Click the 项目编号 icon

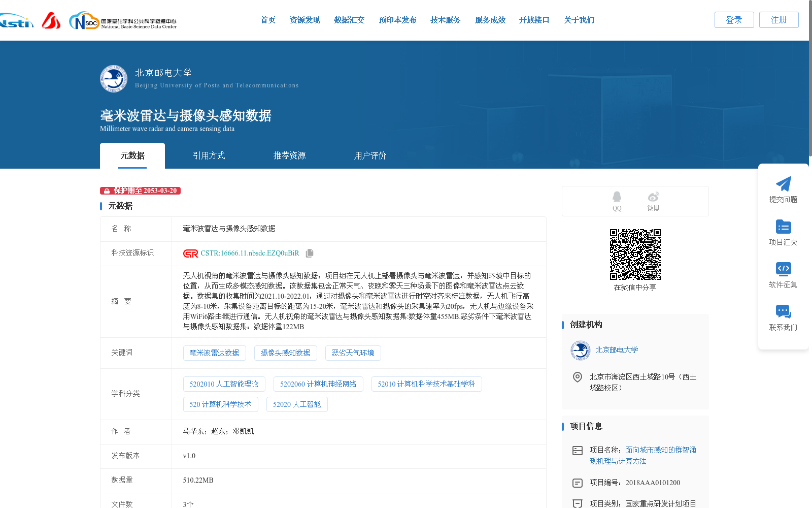pyautogui.click(x=578, y=483)
